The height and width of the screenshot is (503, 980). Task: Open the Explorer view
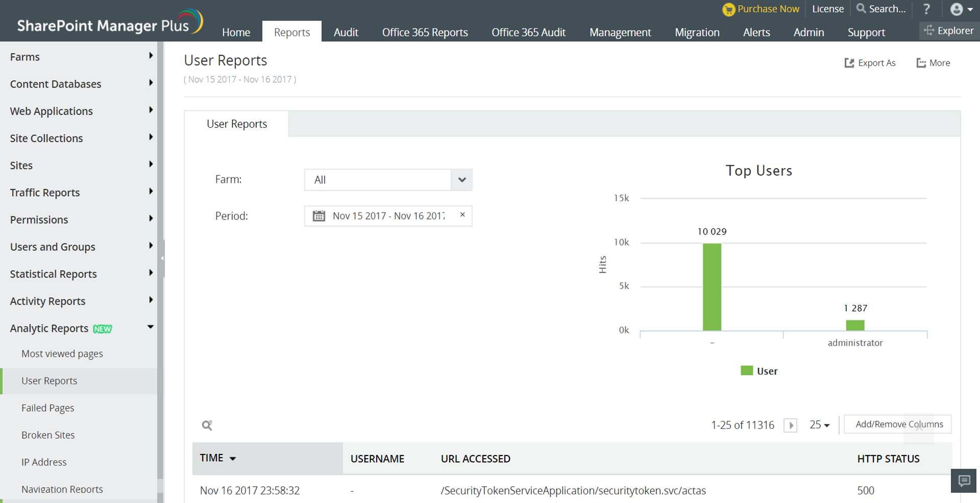pyautogui.click(x=949, y=31)
